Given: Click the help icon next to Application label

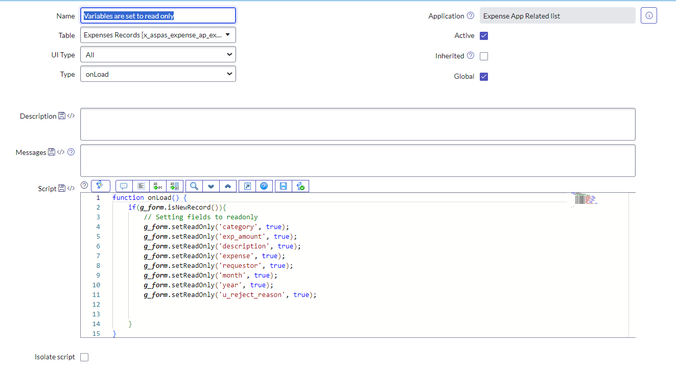Looking at the screenshot, I should [471, 16].
